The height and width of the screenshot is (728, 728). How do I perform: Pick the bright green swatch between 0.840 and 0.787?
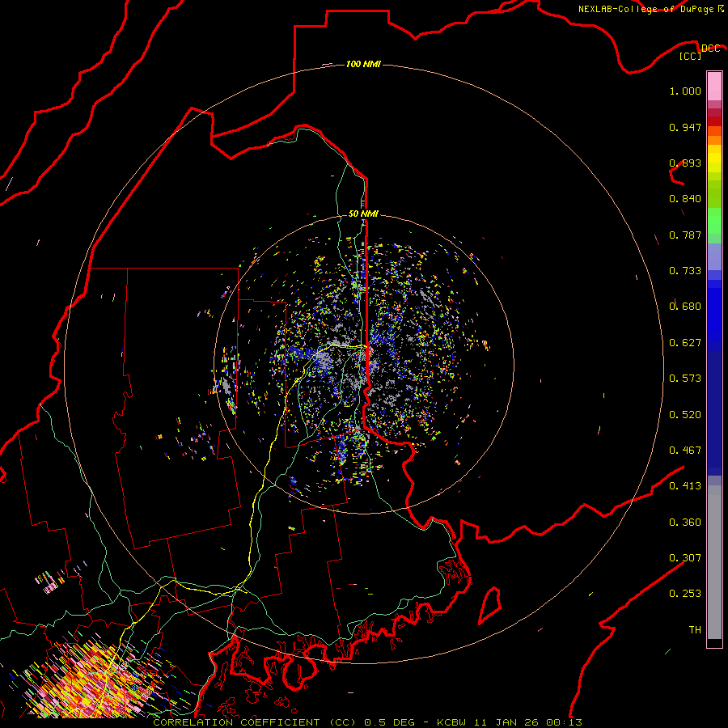(714, 221)
